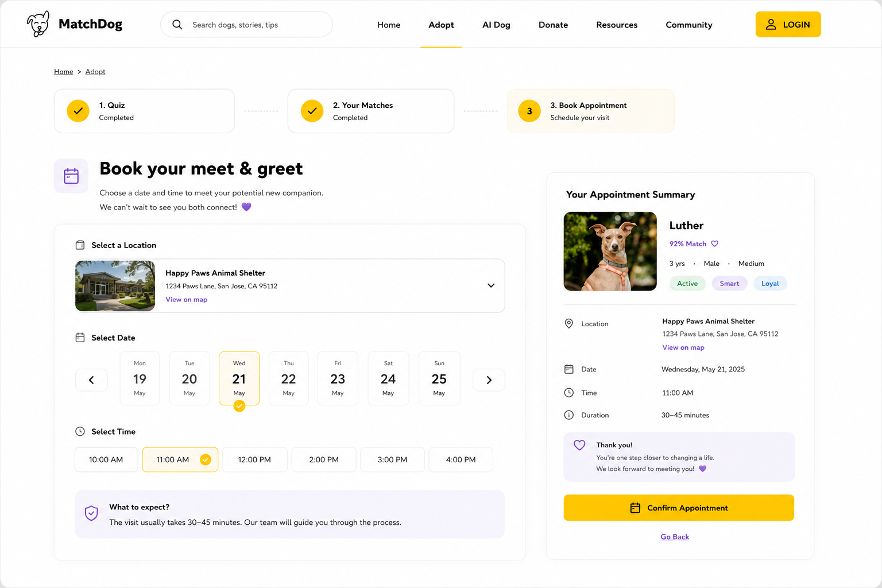Screen dimensions: 882x588
Task: Go to next week of dates
Action: click(x=489, y=380)
